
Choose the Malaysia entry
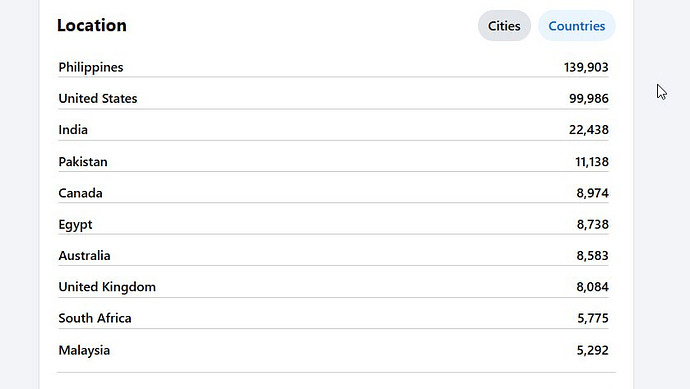point(333,350)
